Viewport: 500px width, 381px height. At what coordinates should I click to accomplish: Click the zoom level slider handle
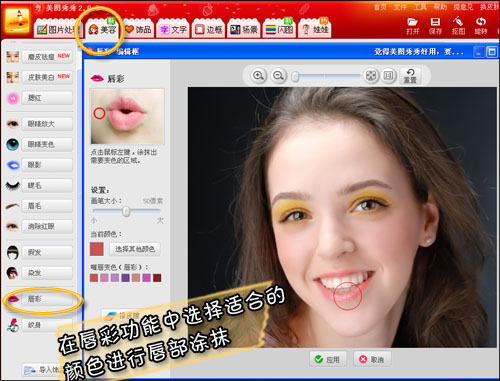click(295, 76)
